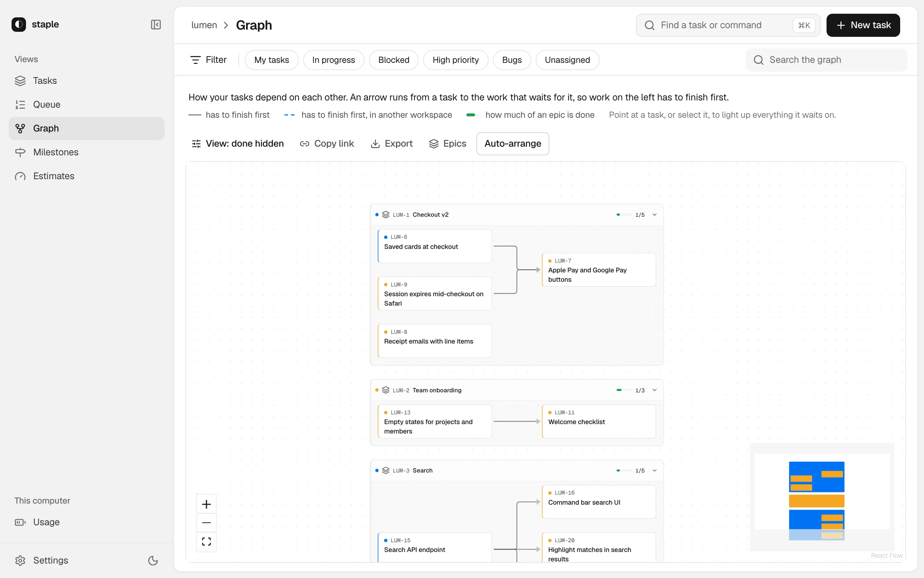Image resolution: width=924 pixels, height=578 pixels.
Task: Click Copy link
Action: [327, 144]
